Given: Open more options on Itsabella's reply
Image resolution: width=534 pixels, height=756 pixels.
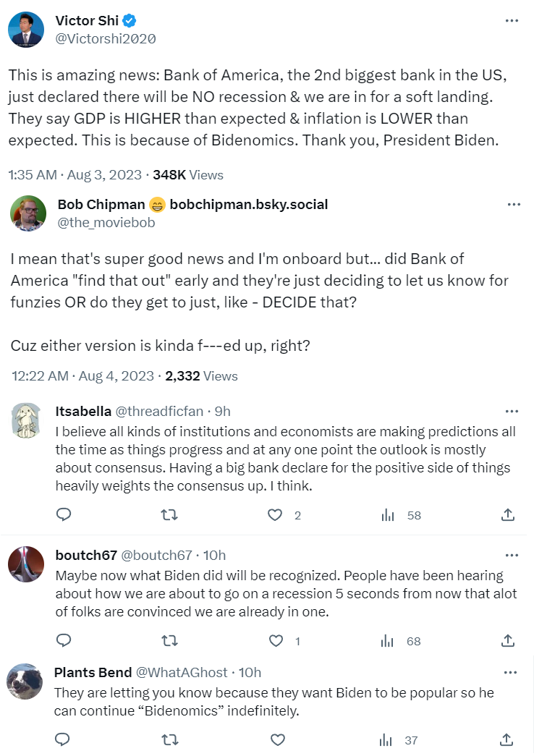Looking at the screenshot, I should [x=512, y=411].
